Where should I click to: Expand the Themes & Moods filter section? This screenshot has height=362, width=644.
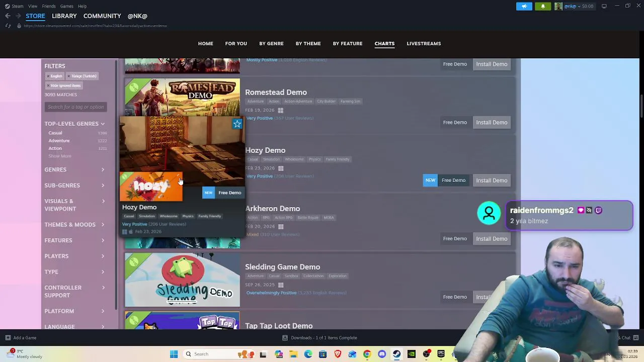[x=74, y=225]
